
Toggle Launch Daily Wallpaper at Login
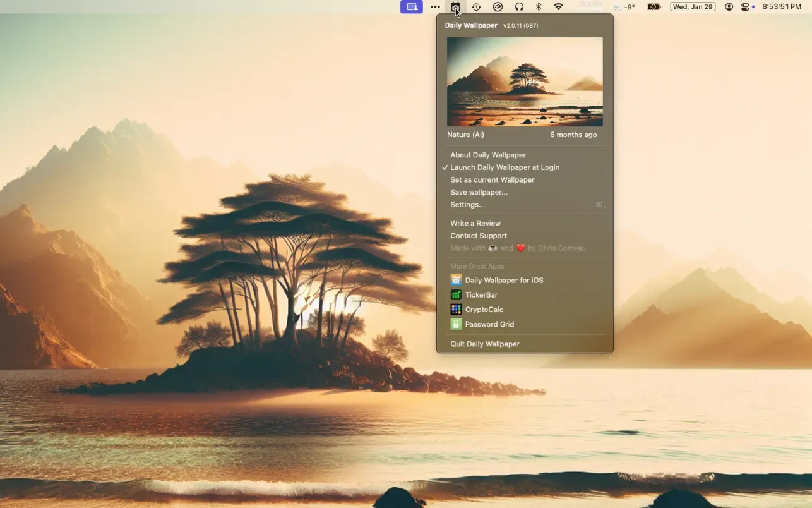click(505, 167)
